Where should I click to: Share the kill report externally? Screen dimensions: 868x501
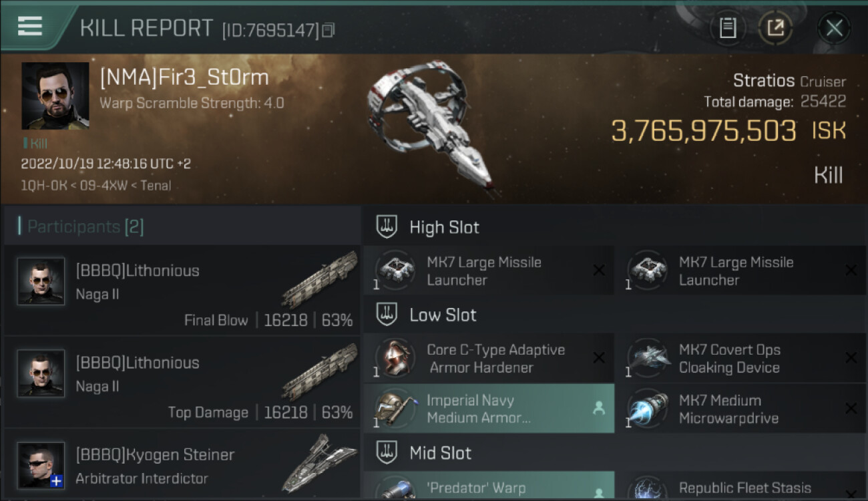pos(775,28)
